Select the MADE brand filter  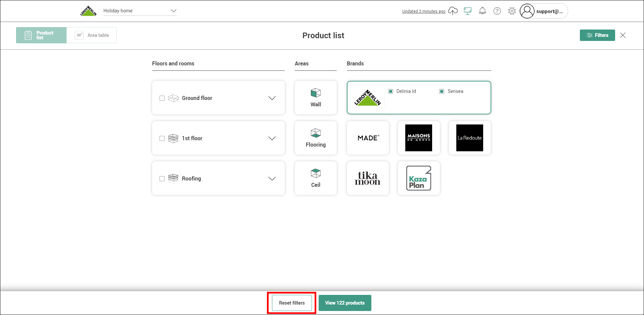368,138
